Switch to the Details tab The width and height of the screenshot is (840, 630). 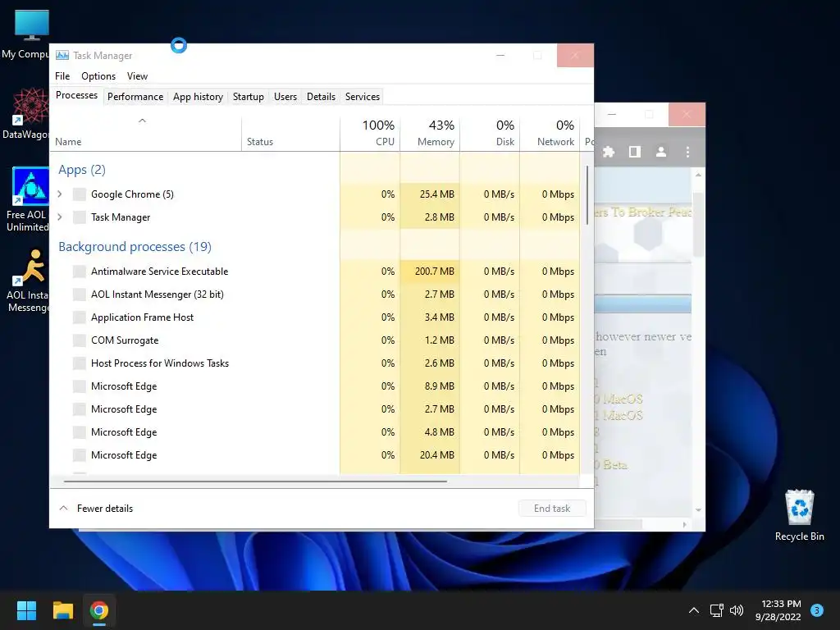[321, 97]
